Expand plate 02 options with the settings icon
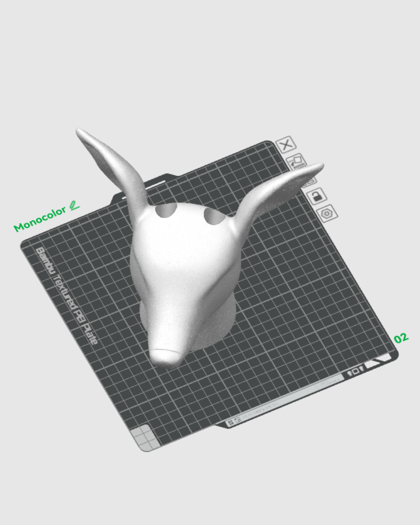The image size is (420, 525). coord(327,213)
